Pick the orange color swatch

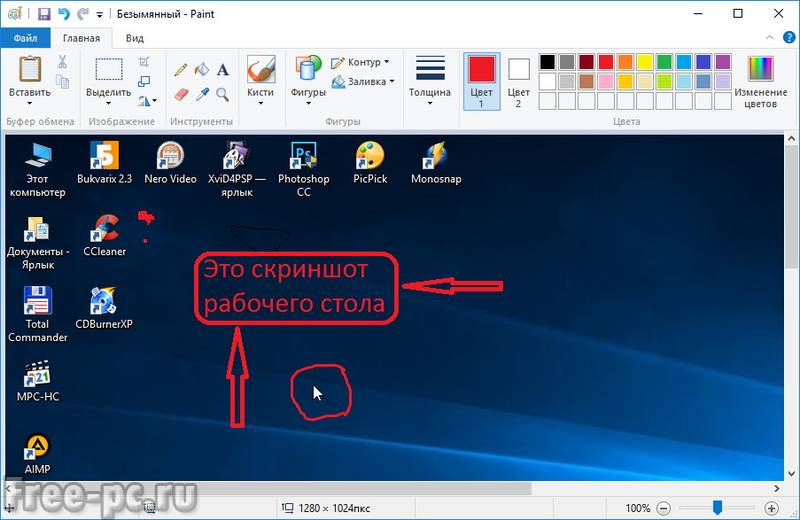point(625,62)
